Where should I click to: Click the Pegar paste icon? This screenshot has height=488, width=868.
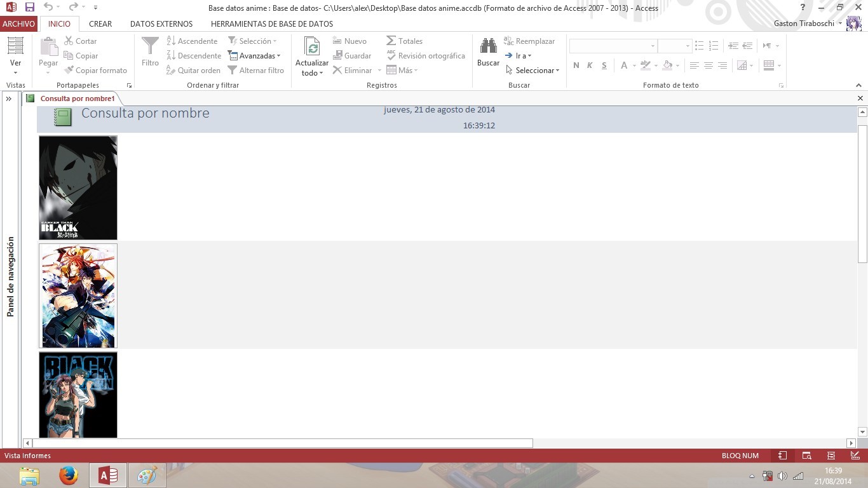48,46
